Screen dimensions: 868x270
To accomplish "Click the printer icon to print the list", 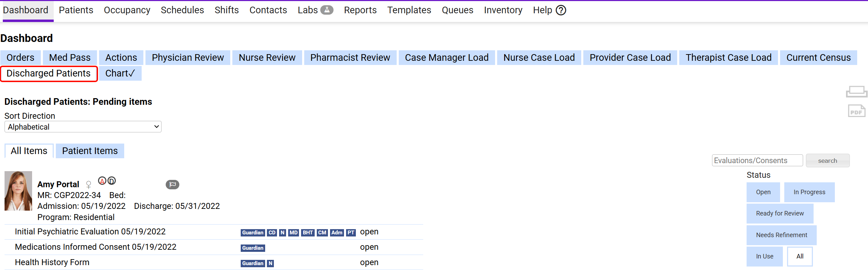I will tap(856, 91).
